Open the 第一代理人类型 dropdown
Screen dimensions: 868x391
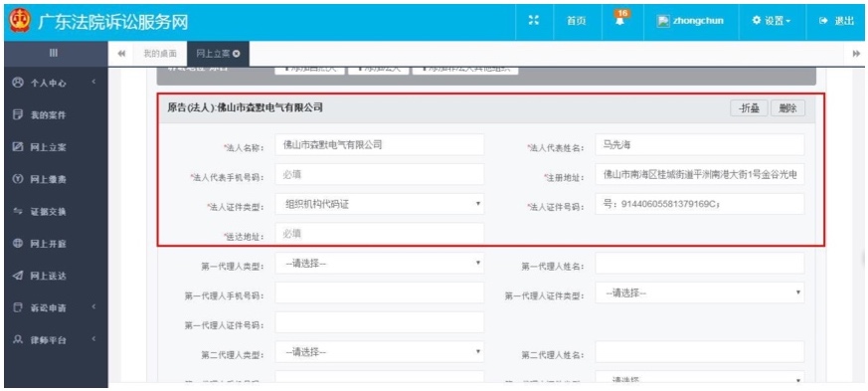[x=379, y=263]
